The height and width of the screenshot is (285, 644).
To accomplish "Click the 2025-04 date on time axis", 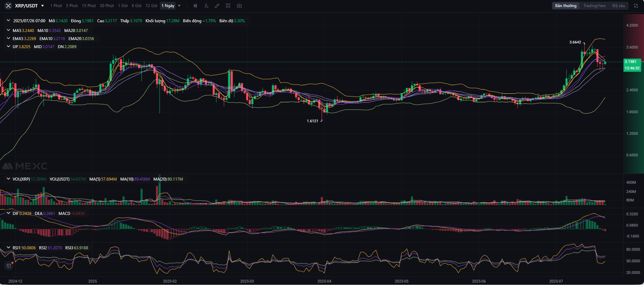I will (324, 281).
